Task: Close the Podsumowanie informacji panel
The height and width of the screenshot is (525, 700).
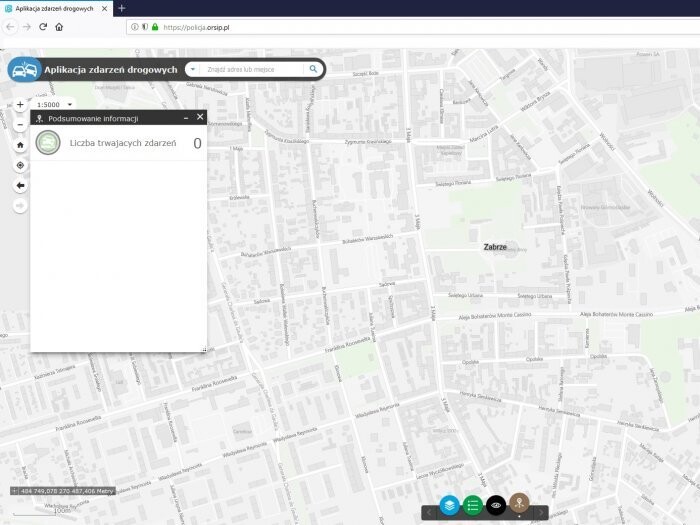Action: pyautogui.click(x=200, y=117)
